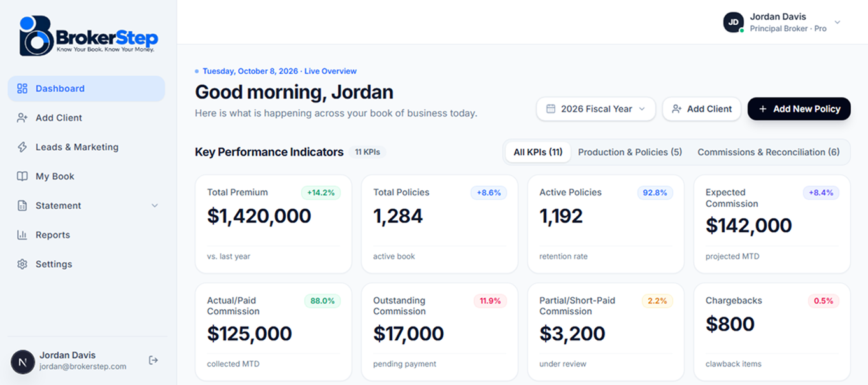Click the Statement document icon
Screen dimensions: 868x385
[x=22, y=206]
